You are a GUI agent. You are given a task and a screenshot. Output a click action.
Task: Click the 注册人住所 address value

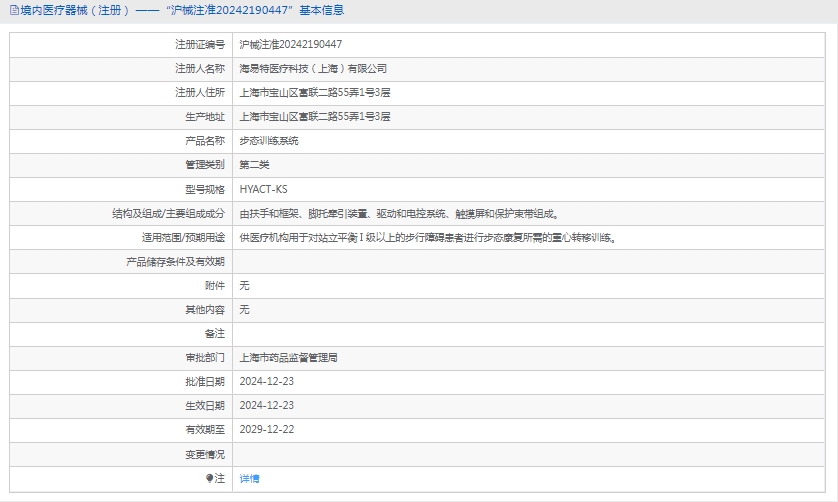(x=315, y=93)
